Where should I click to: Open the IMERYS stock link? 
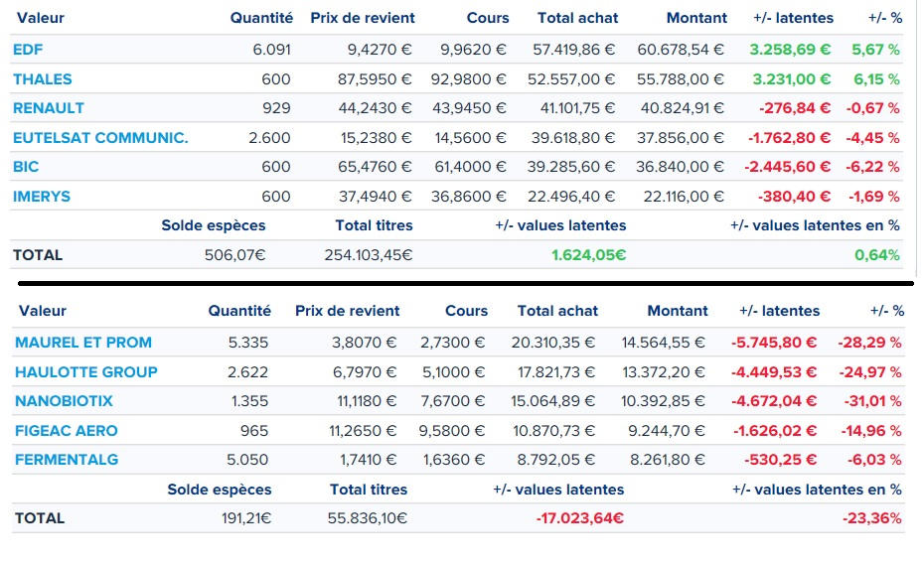[42, 197]
